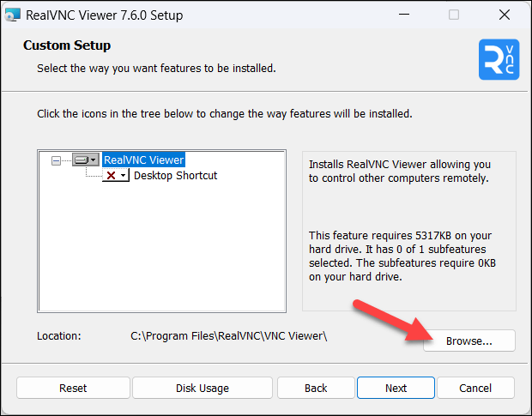The height and width of the screenshot is (416, 532).
Task: Select the Desktop Shortcut subfeature label
Action: 175,176
